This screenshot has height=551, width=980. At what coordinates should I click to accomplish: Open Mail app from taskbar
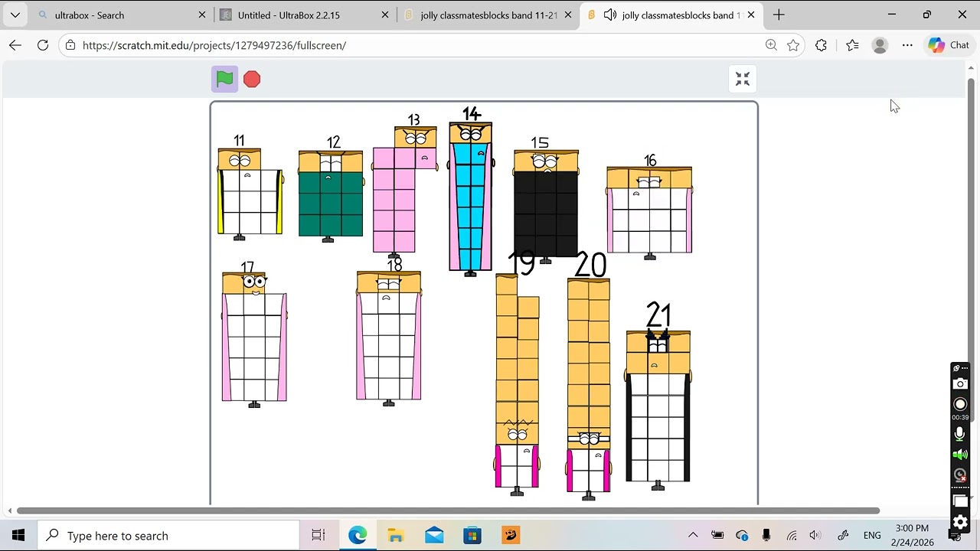[434, 536]
